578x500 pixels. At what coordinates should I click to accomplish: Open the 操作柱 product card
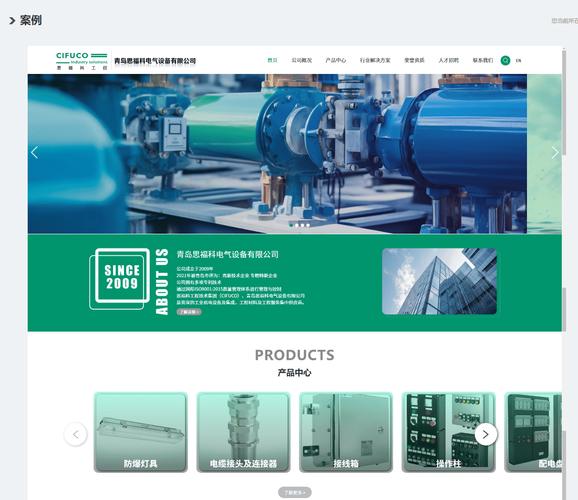point(448,432)
